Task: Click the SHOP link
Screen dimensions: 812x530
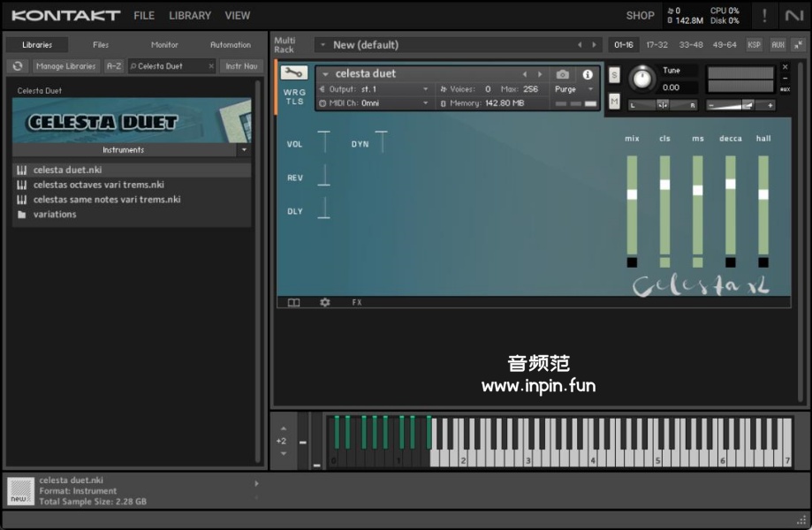Action: 640,15
